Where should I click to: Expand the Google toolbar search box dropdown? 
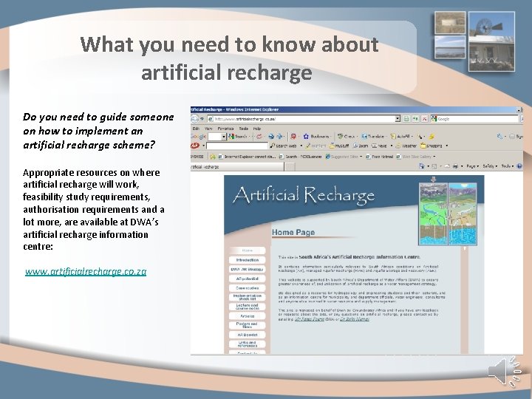pyautogui.click(x=224, y=137)
